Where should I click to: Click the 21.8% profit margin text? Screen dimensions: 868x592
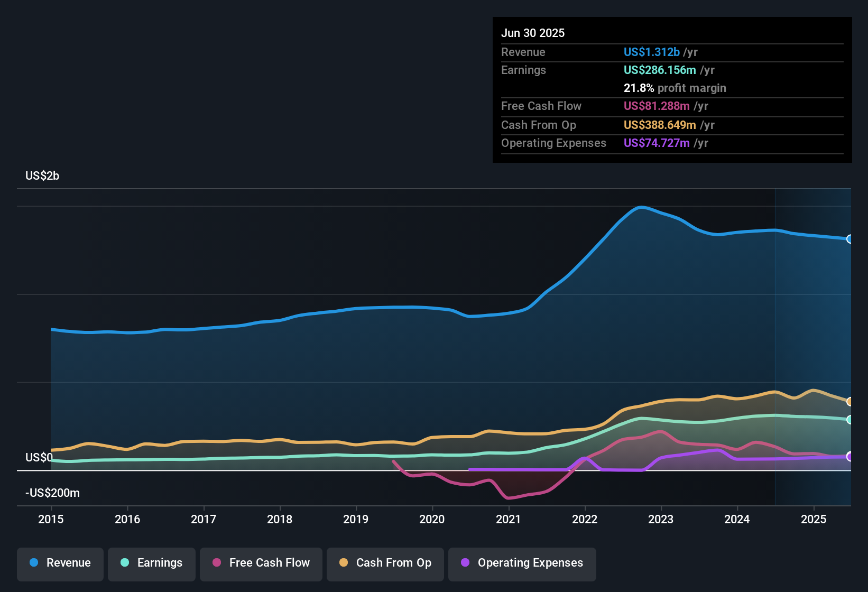pyautogui.click(x=675, y=88)
